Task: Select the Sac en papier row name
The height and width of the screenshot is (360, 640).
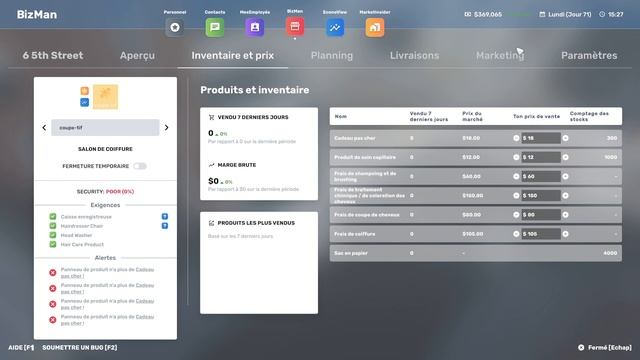Action: 351,253
